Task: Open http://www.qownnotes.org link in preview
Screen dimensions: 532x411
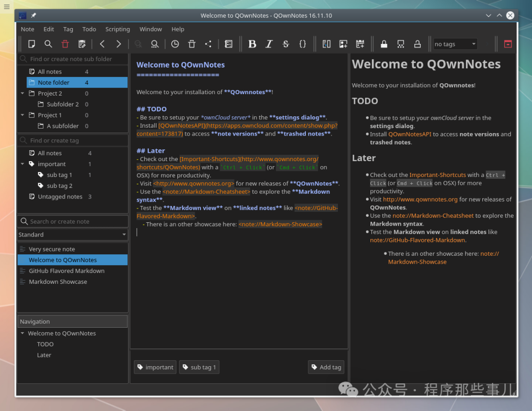Action: pos(420,199)
